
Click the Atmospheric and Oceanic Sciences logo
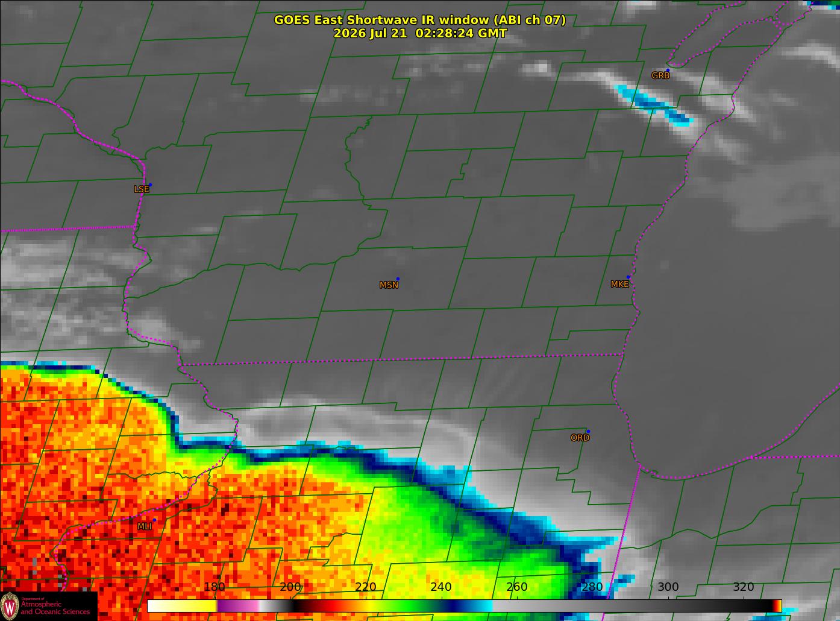(48, 606)
